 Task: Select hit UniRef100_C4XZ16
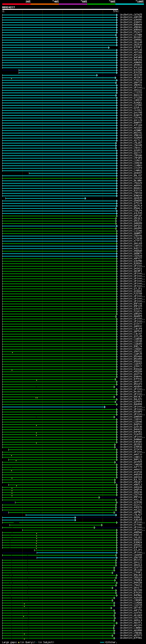click(131, 178)
